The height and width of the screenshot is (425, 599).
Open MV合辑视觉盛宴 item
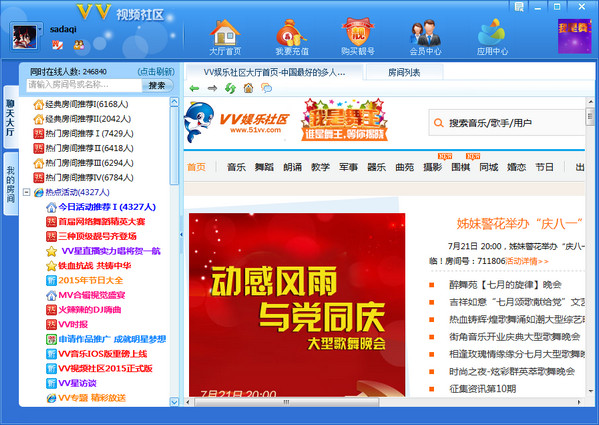pyautogui.click(x=86, y=295)
